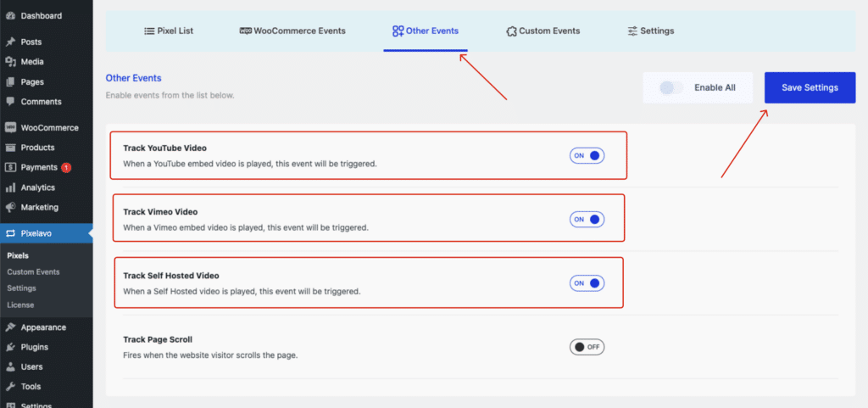Click the Analytics bar chart icon
Image resolution: width=868 pixels, height=408 pixels.
(10, 187)
